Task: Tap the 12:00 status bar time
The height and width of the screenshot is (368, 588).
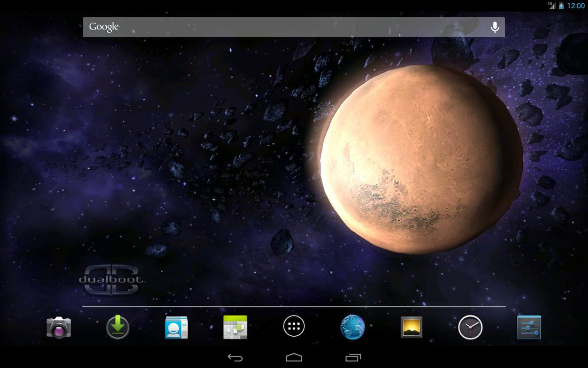Action: [576, 6]
